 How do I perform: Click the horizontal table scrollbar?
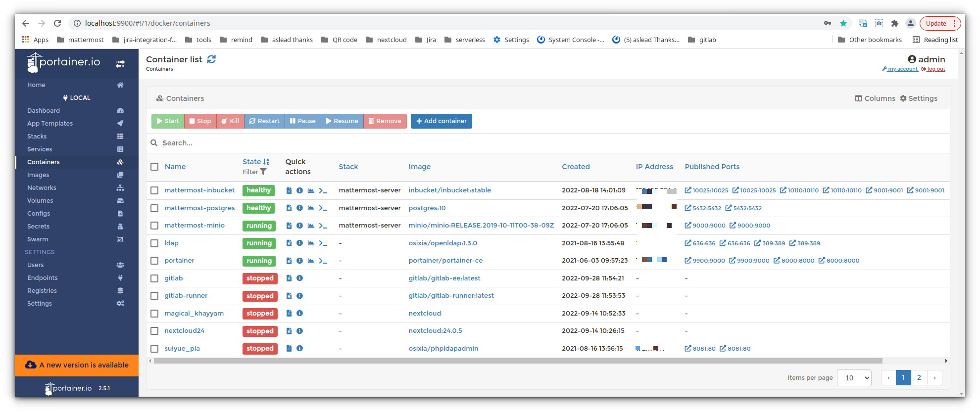point(518,361)
